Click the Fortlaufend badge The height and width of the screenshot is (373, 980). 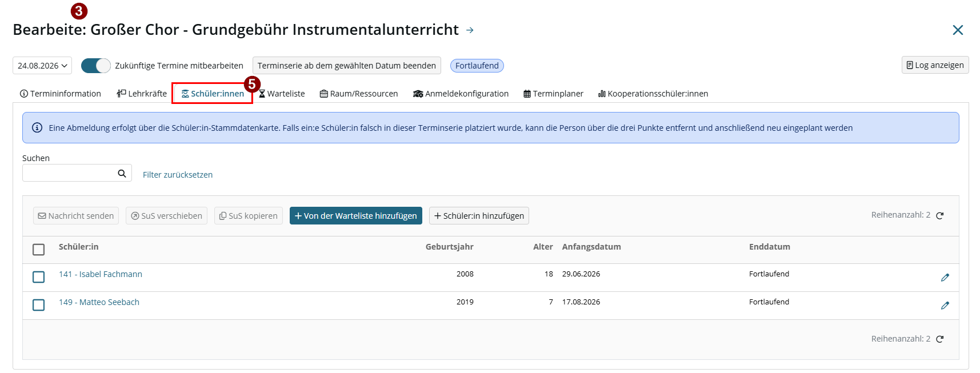[x=477, y=66]
